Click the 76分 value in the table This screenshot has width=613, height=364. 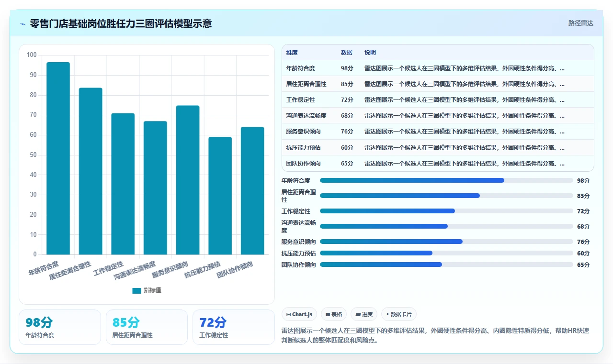(347, 132)
